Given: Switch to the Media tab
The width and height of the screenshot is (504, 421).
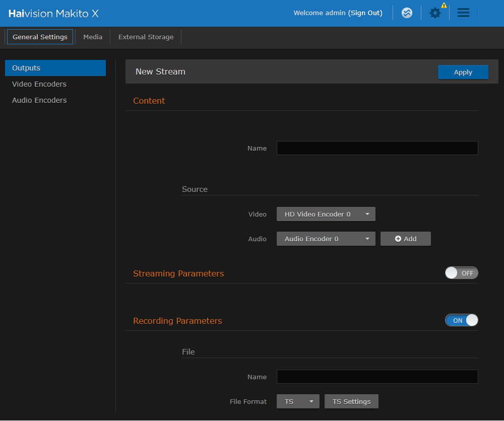Looking at the screenshot, I should pyautogui.click(x=93, y=37).
